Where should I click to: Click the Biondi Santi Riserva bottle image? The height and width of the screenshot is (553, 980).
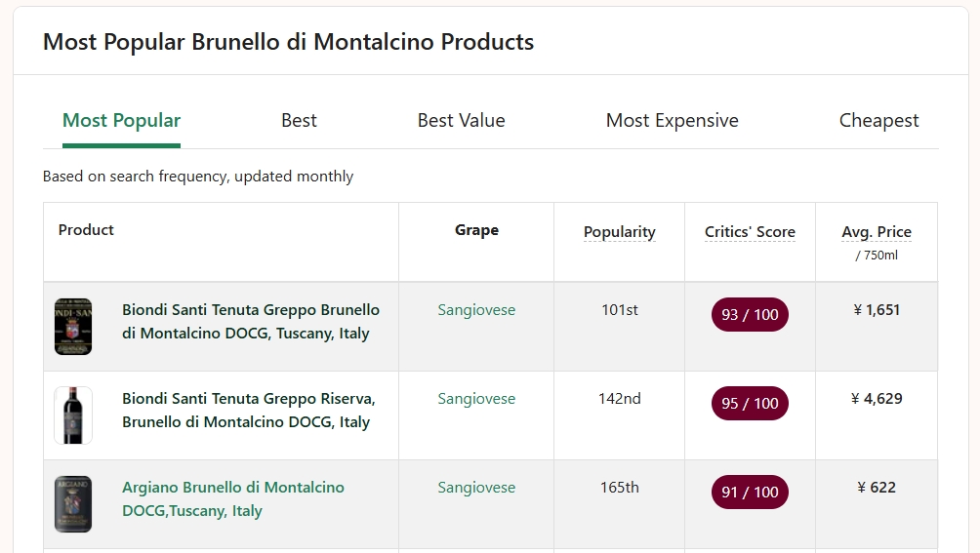click(73, 415)
